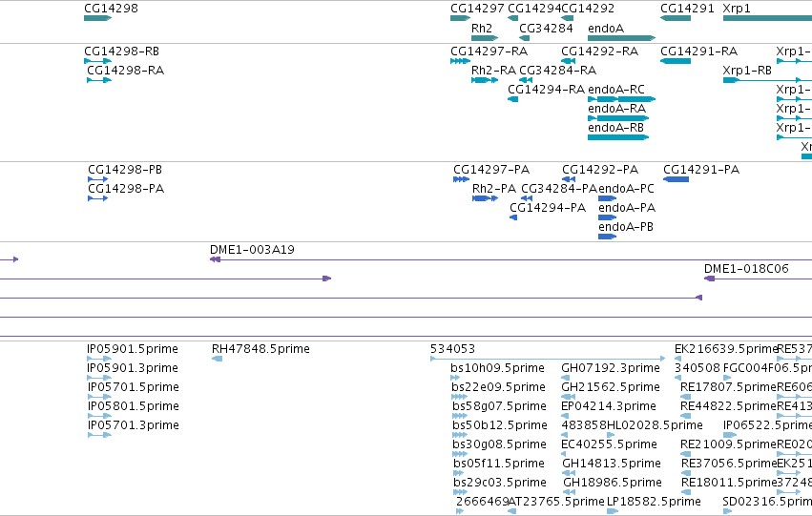Open the CG14298-RB transcript label
The width and height of the screenshot is (812, 516).
(x=122, y=52)
